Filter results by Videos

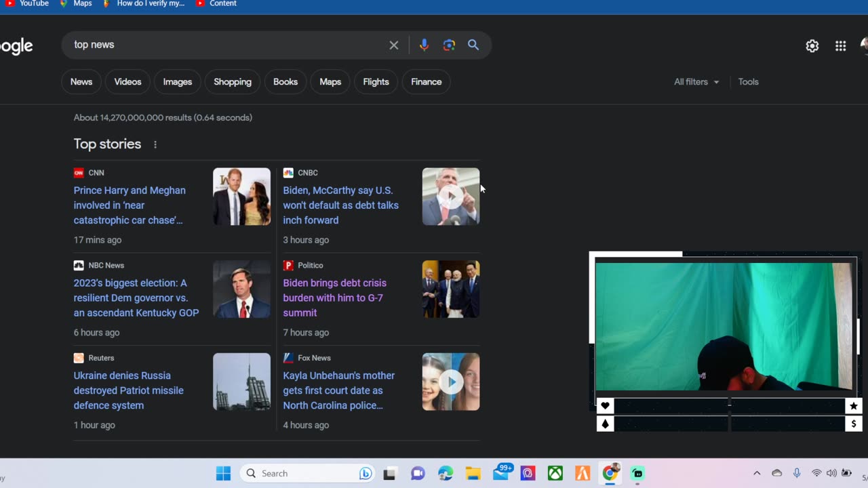tap(127, 82)
